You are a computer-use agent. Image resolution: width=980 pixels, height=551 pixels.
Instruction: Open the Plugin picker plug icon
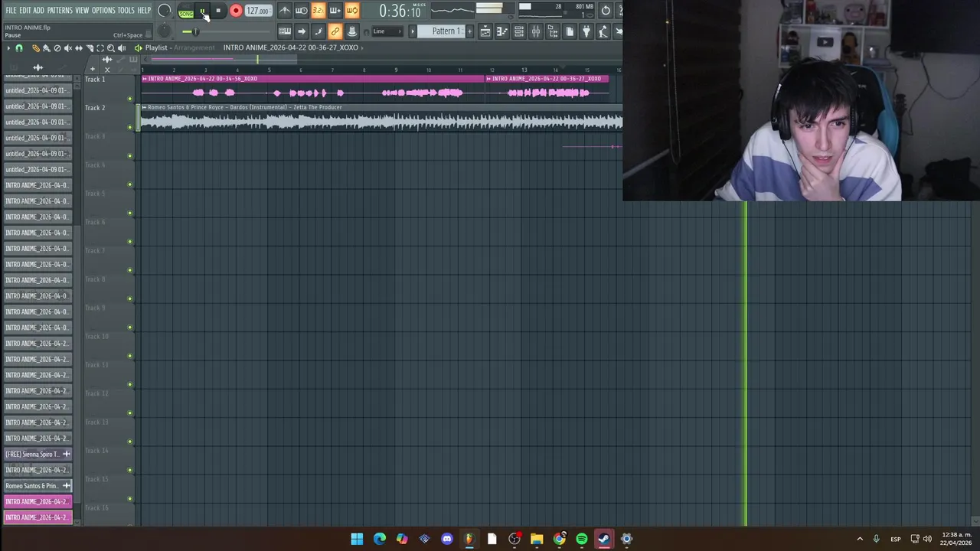coord(586,31)
